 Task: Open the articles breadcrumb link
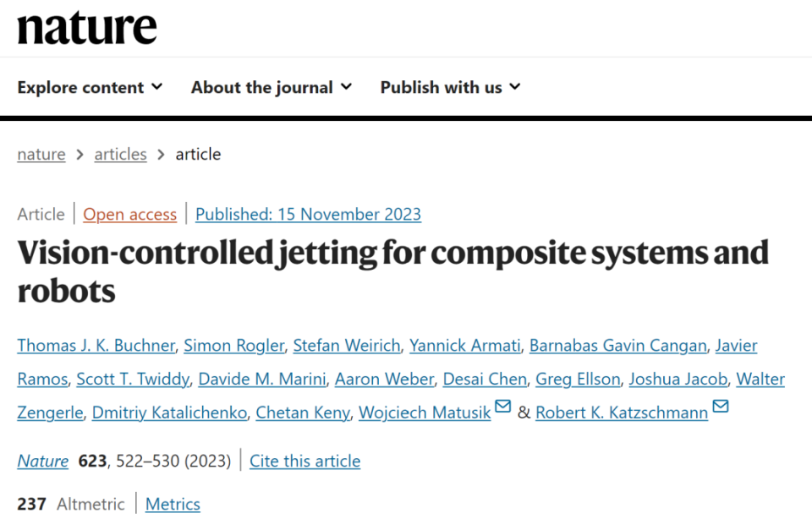120,154
